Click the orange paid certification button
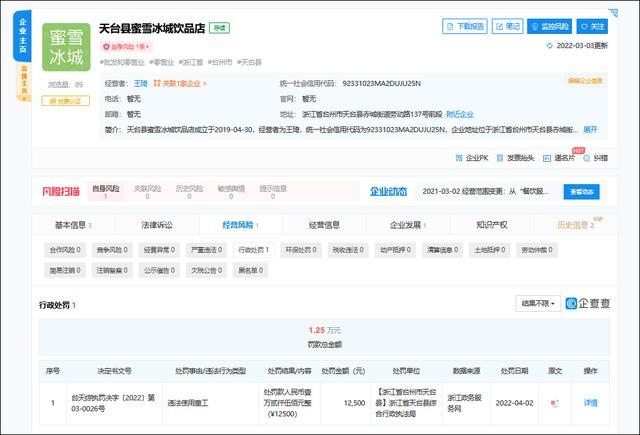Image resolution: width=640 pixels, height=435 pixels. coord(65,101)
